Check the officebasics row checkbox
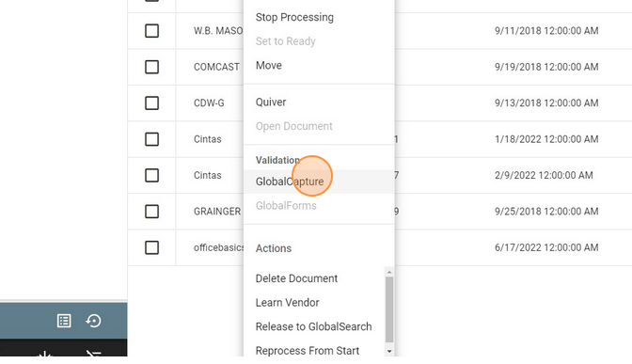This screenshot has width=632, height=364. tap(152, 247)
